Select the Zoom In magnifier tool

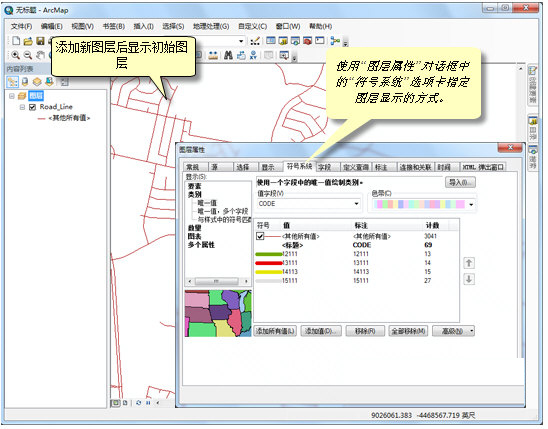(15, 55)
